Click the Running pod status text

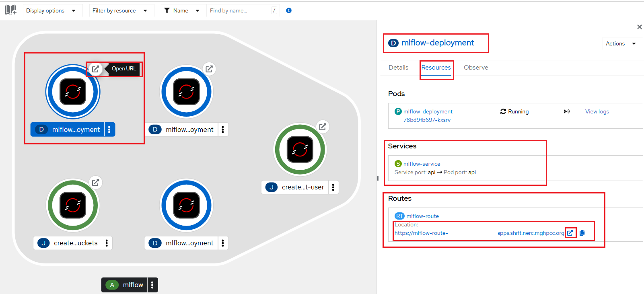point(518,111)
